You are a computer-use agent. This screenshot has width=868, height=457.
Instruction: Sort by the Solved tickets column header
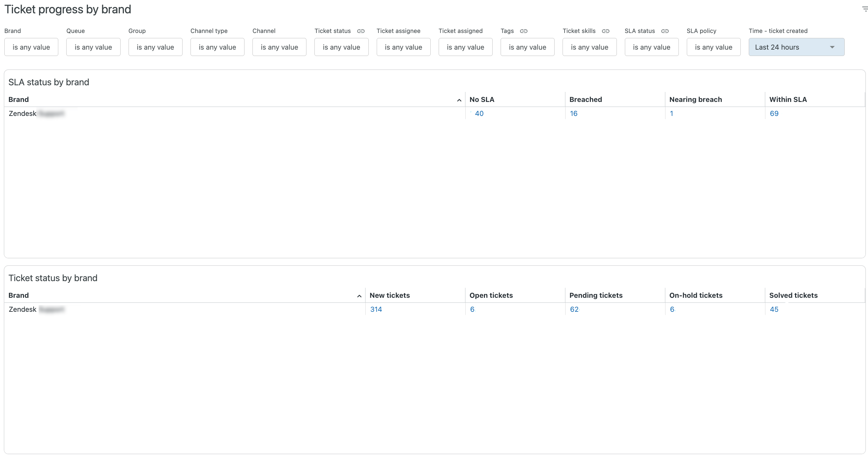pyautogui.click(x=793, y=295)
